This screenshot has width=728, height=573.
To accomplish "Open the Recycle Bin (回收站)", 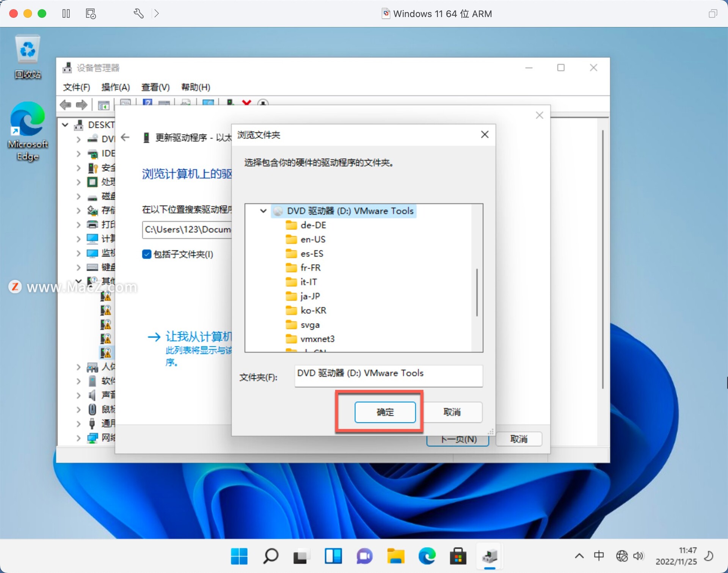I will click(28, 49).
